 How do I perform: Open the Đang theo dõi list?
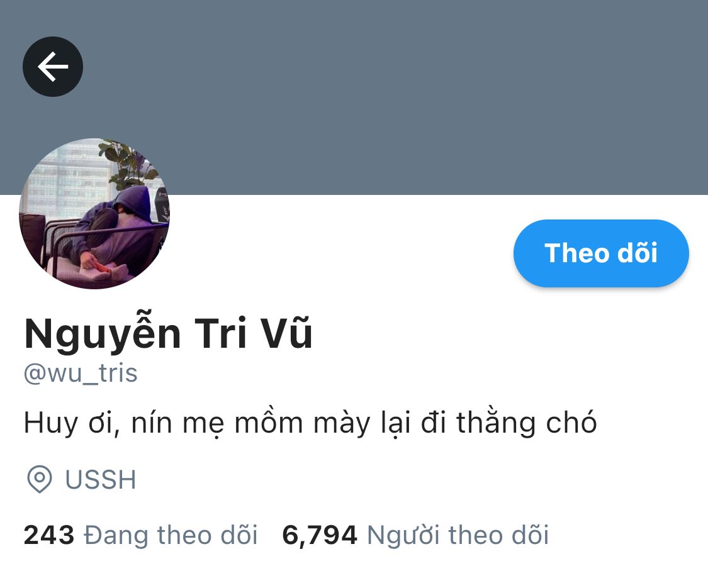pos(171,535)
